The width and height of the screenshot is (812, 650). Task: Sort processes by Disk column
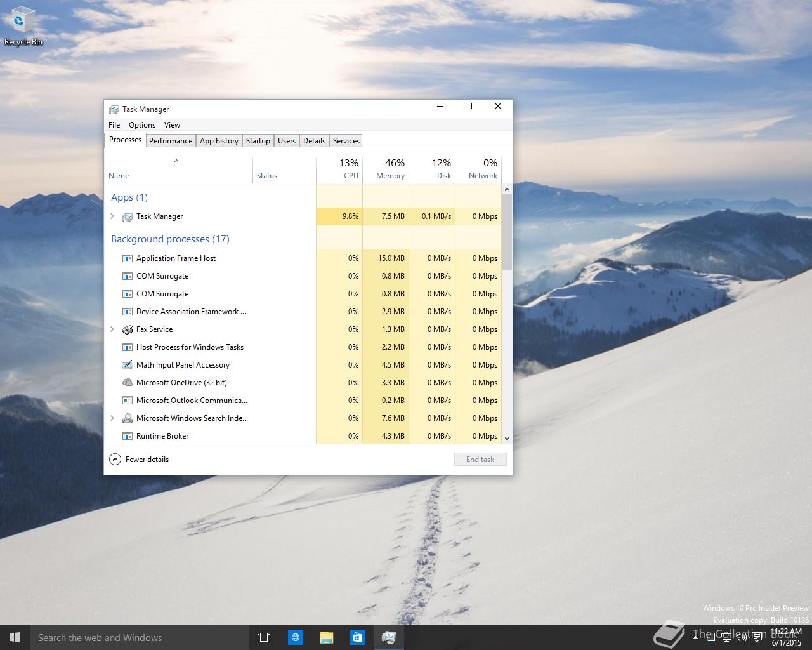coord(432,169)
